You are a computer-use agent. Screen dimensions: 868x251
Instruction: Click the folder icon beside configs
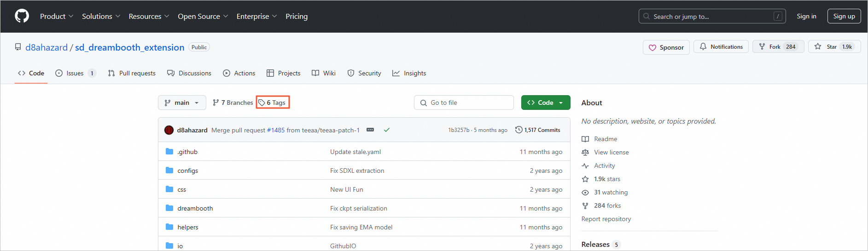(x=169, y=170)
